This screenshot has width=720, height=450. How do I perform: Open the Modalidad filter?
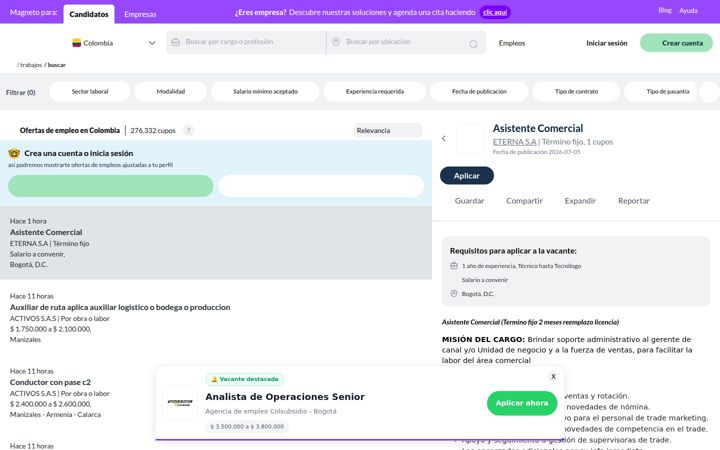click(171, 91)
